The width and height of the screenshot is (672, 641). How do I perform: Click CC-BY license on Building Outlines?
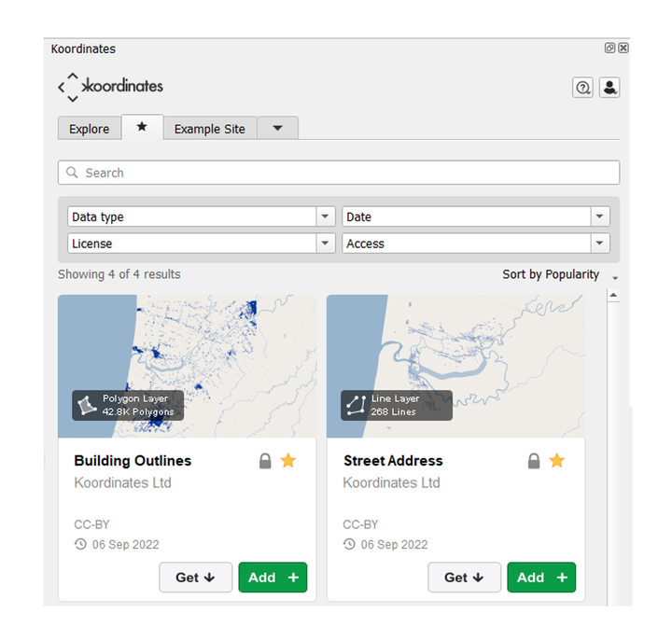point(91,524)
